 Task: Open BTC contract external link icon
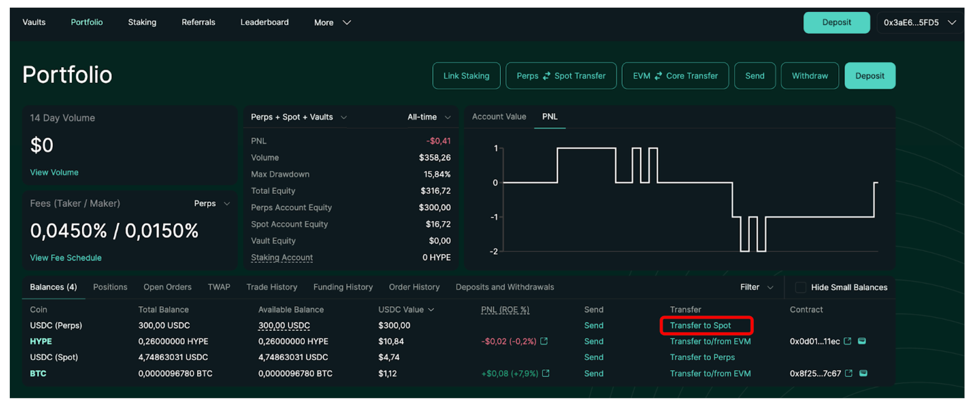click(x=849, y=373)
